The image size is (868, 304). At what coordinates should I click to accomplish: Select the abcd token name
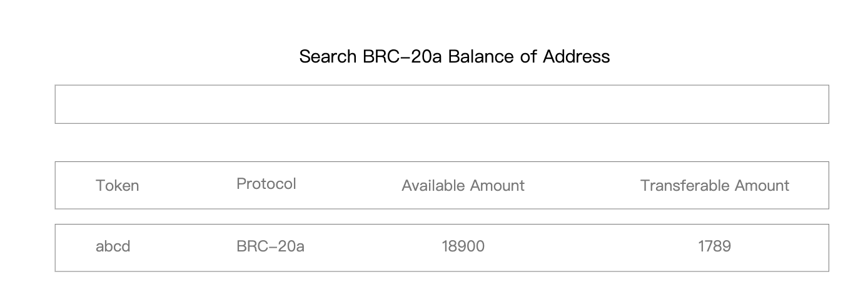tap(113, 246)
